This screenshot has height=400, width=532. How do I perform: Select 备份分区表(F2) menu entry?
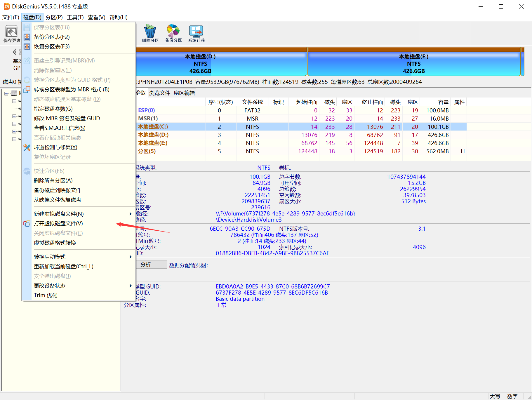[x=79, y=37]
